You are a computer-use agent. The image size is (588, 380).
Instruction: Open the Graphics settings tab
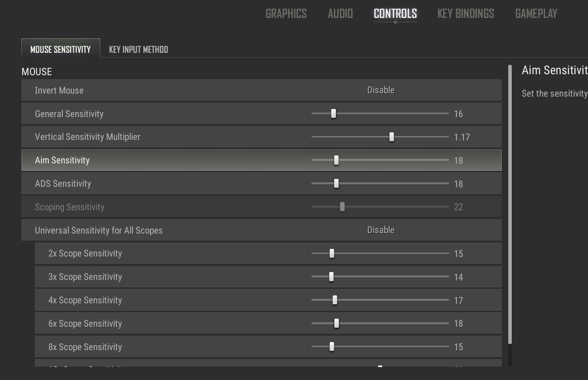pyautogui.click(x=286, y=14)
